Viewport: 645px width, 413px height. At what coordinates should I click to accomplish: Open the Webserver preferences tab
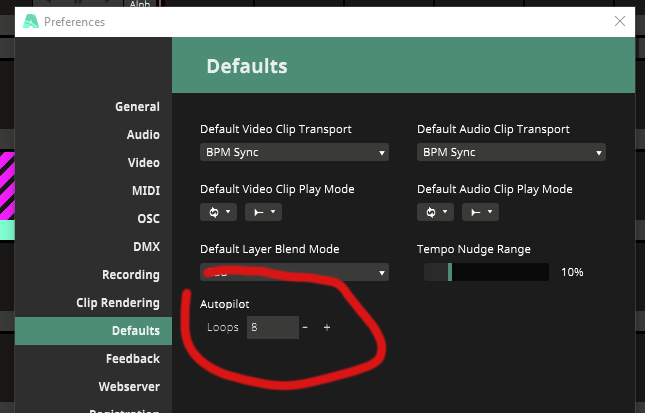tap(129, 387)
